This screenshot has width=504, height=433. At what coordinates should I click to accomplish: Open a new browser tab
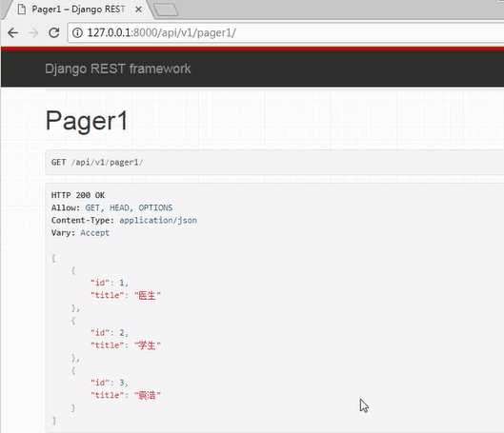[165, 10]
